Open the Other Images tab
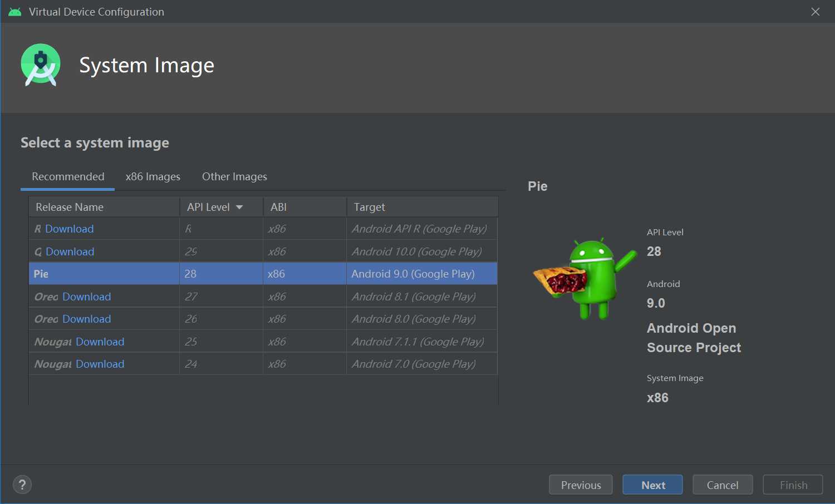 tap(234, 176)
